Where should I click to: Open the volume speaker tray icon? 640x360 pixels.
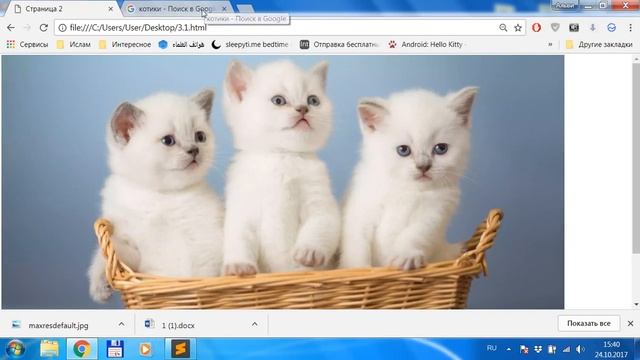point(580,349)
